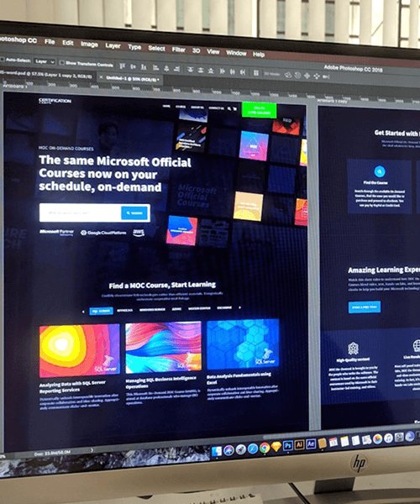Enable Show Transform Controls checkbox
Viewport: 420px width, 504px height.
(62, 62)
